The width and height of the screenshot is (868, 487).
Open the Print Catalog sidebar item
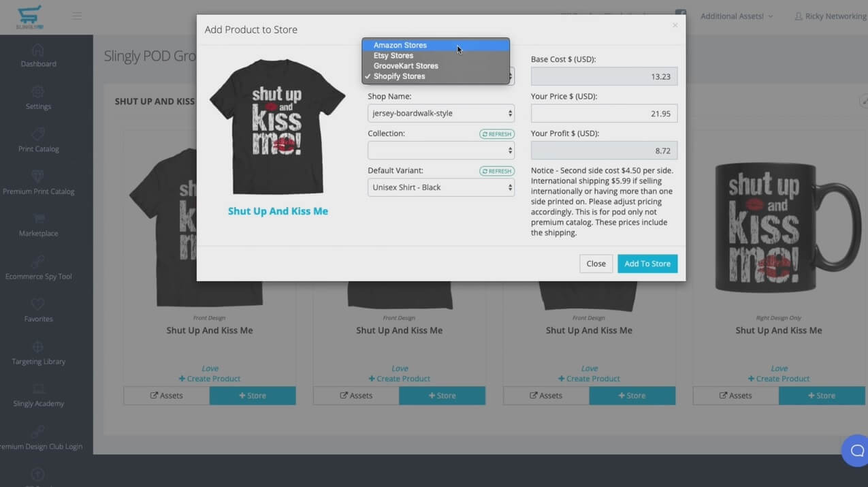pyautogui.click(x=38, y=140)
